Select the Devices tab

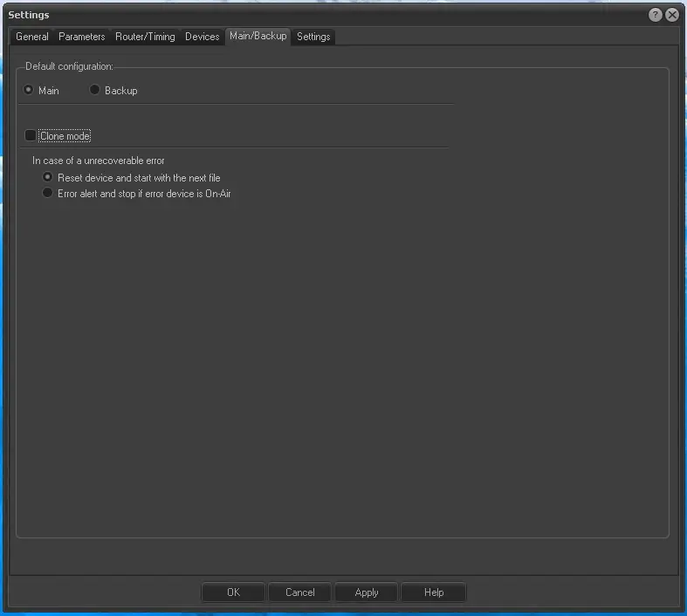click(203, 37)
